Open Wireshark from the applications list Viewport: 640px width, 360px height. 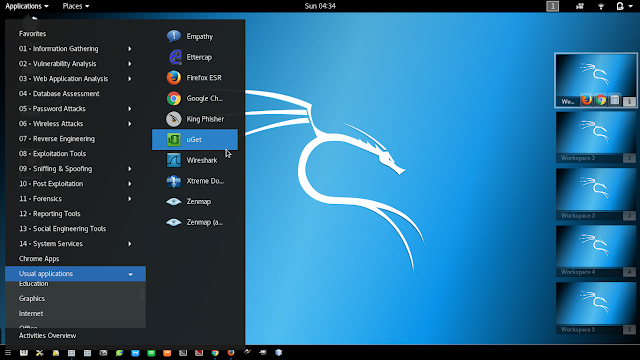pos(195,160)
